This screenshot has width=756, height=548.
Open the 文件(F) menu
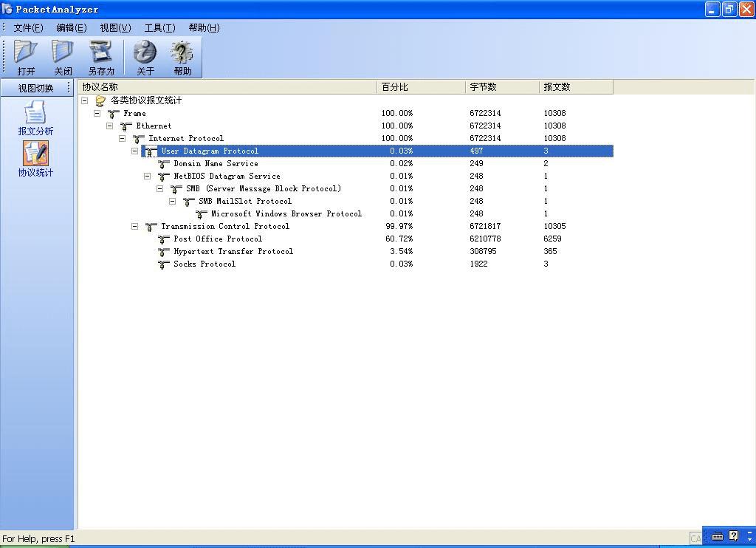click(29, 28)
